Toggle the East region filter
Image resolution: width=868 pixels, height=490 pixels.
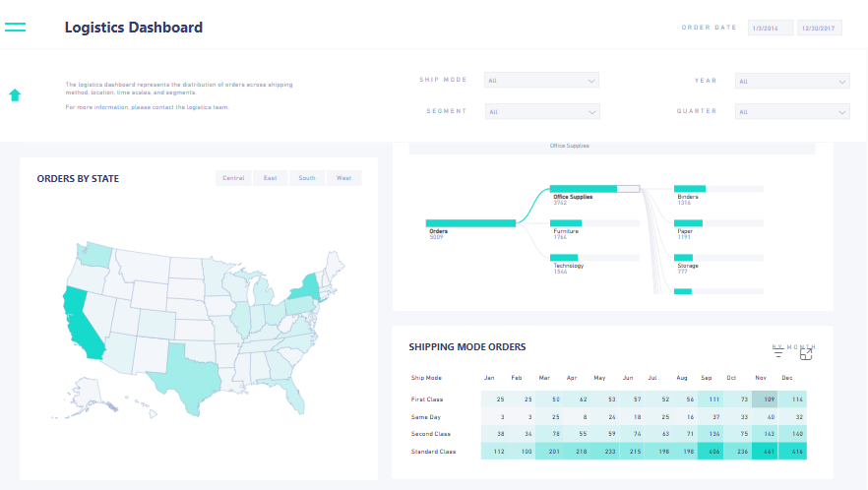tap(270, 178)
